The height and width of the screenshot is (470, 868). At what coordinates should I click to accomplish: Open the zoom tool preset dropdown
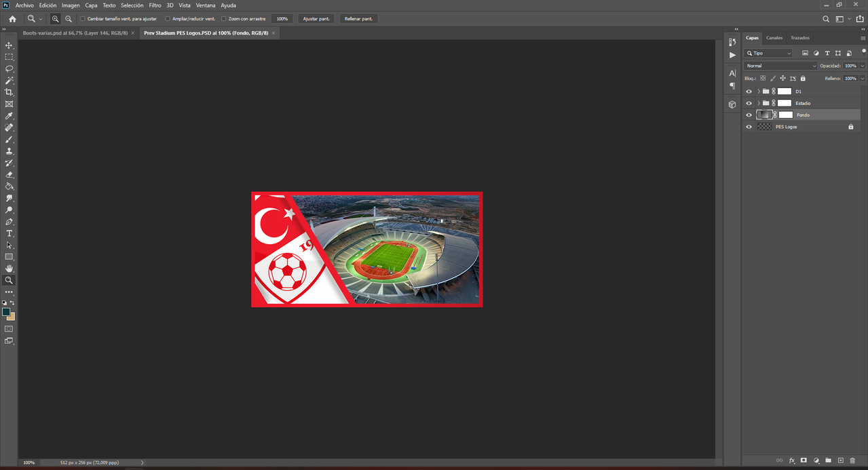[x=40, y=19]
